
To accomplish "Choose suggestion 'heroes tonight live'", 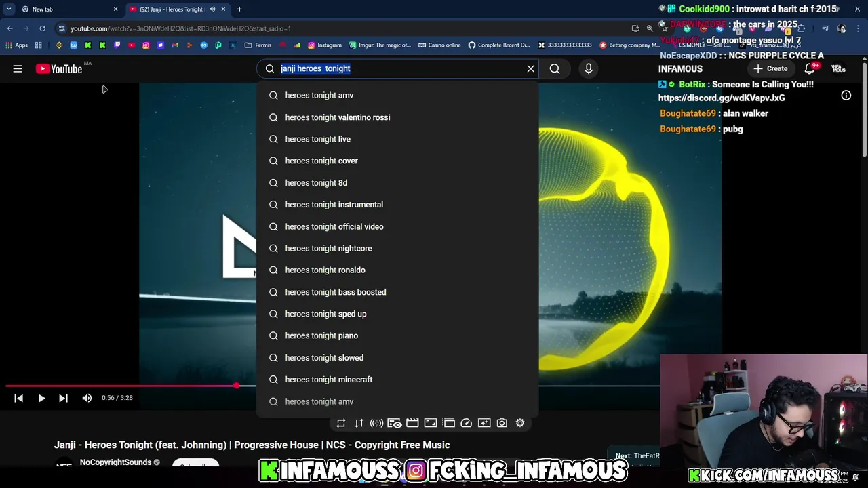I will pyautogui.click(x=397, y=139).
